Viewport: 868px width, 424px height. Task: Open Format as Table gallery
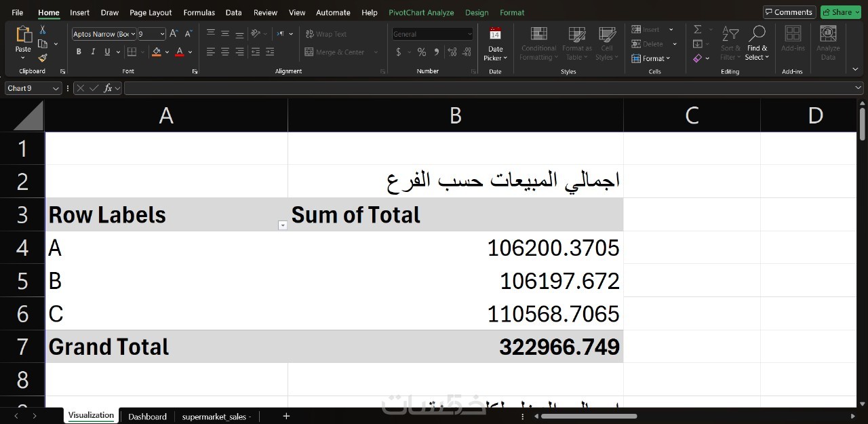click(577, 44)
